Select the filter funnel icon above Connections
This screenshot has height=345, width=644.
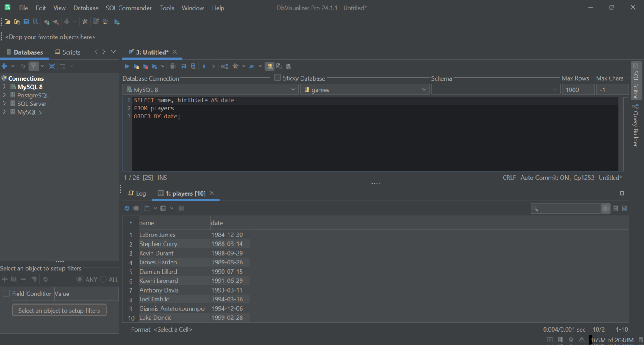click(x=34, y=66)
